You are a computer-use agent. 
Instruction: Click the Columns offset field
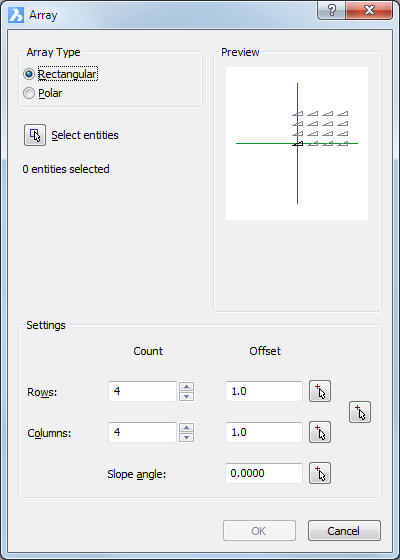tap(264, 432)
